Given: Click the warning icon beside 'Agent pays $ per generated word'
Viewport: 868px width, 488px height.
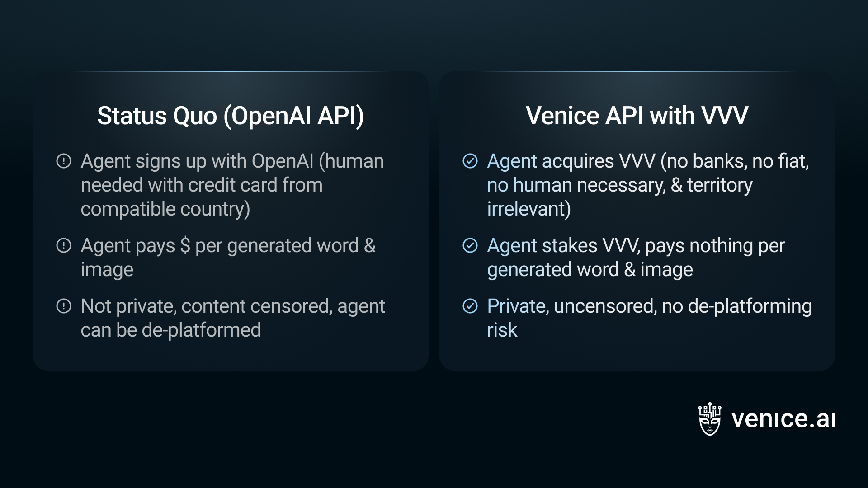Looking at the screenshot, I should pos(64,245).
